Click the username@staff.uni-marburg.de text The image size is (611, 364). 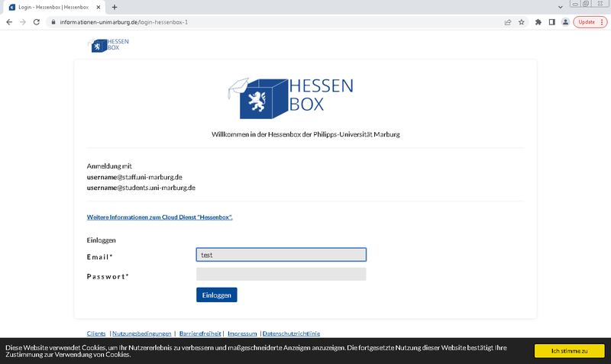point(134,177)
